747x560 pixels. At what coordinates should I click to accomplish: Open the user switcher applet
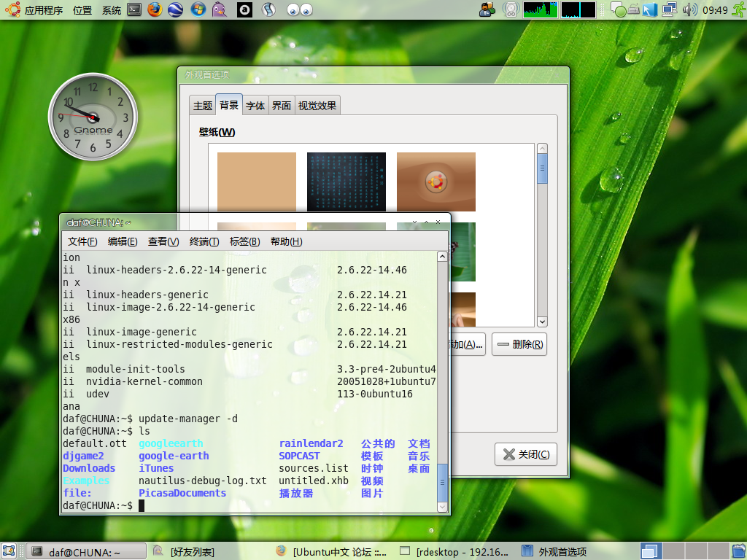pyautogui.click(x=487, y=9)
